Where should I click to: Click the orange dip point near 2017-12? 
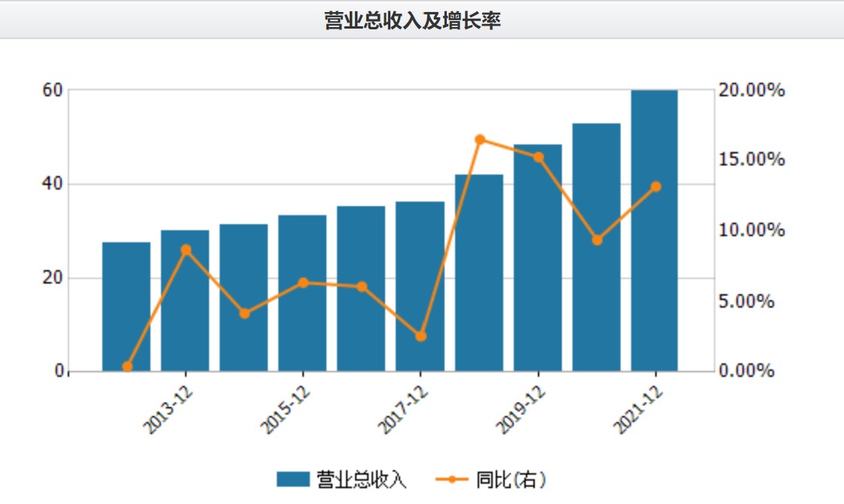420,335
